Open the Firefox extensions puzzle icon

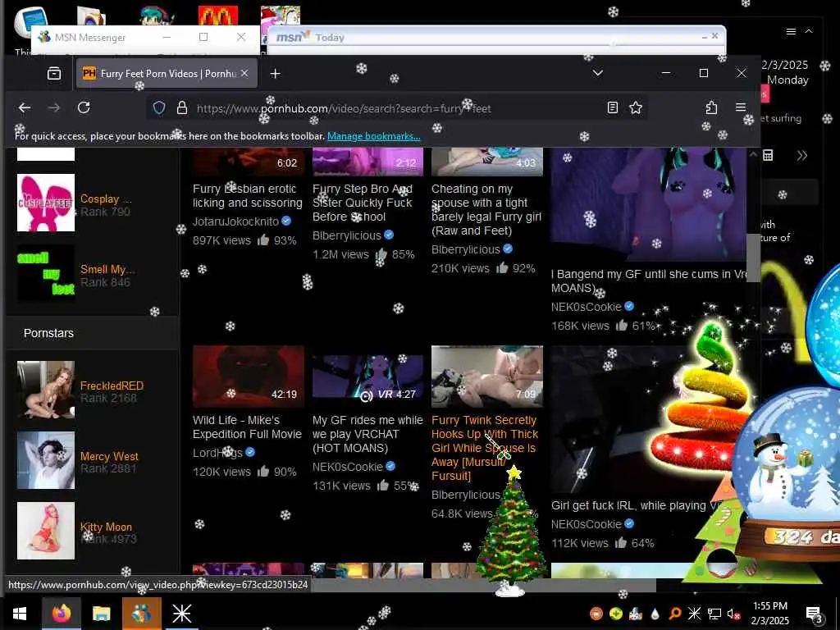point(711,107)
